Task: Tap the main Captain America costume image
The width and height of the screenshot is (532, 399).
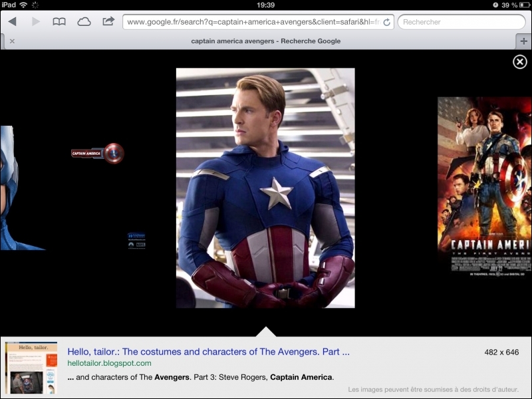Action: [265, 188]
